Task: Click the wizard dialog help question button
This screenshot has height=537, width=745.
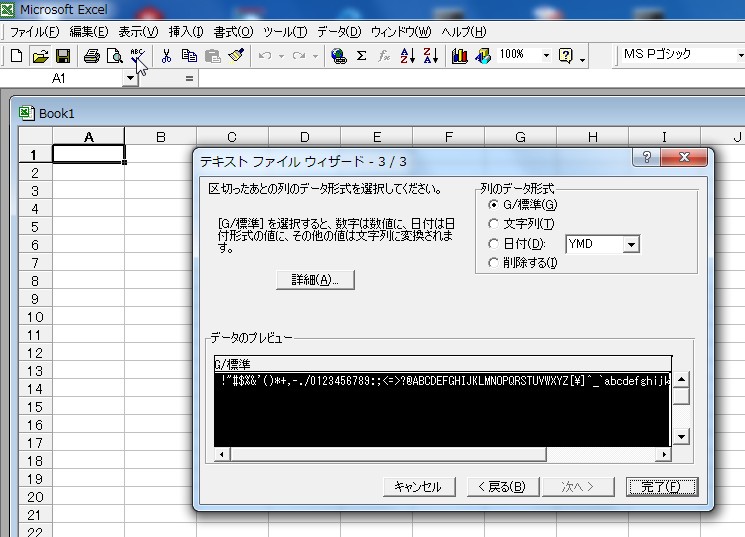Action: (646, 157)
